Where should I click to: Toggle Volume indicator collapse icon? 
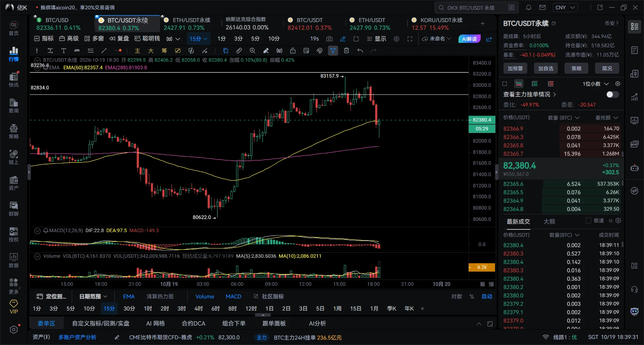[37, 256]
